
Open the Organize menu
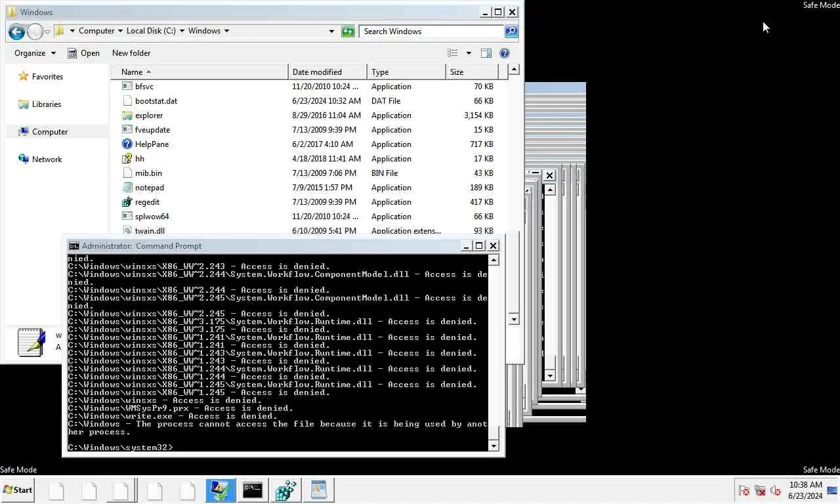35,53
